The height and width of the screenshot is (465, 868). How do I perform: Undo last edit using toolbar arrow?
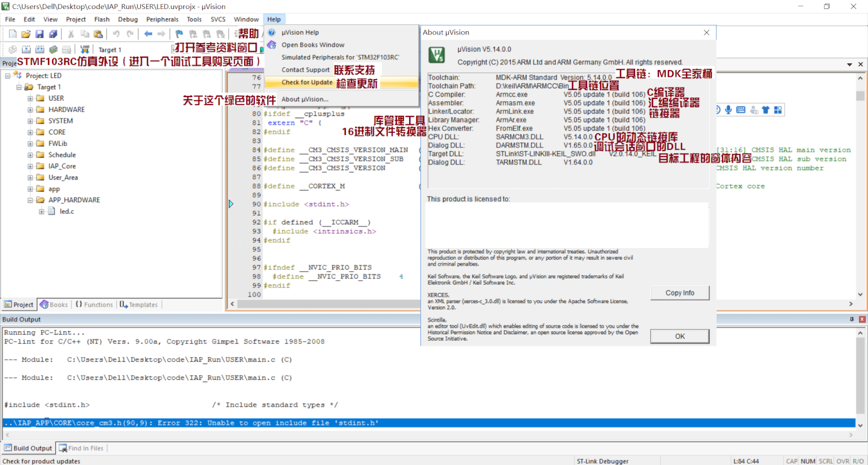point(116,34)
